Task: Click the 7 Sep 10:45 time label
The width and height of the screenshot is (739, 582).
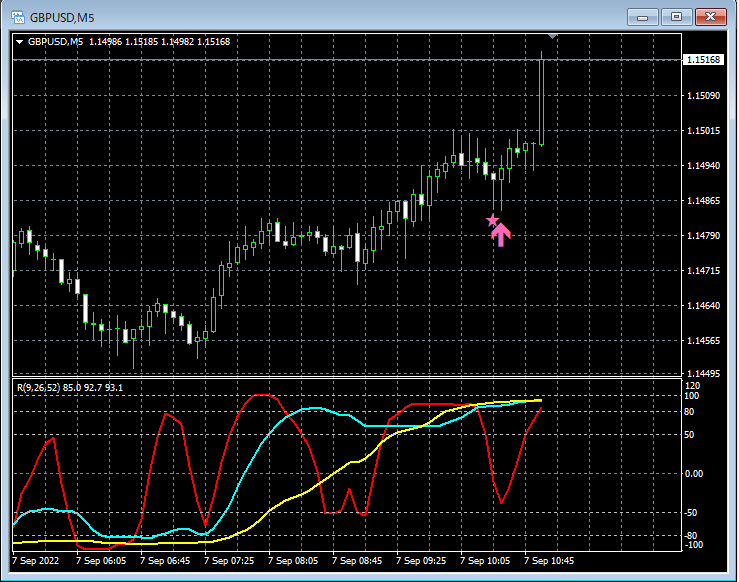Action: 549,561
